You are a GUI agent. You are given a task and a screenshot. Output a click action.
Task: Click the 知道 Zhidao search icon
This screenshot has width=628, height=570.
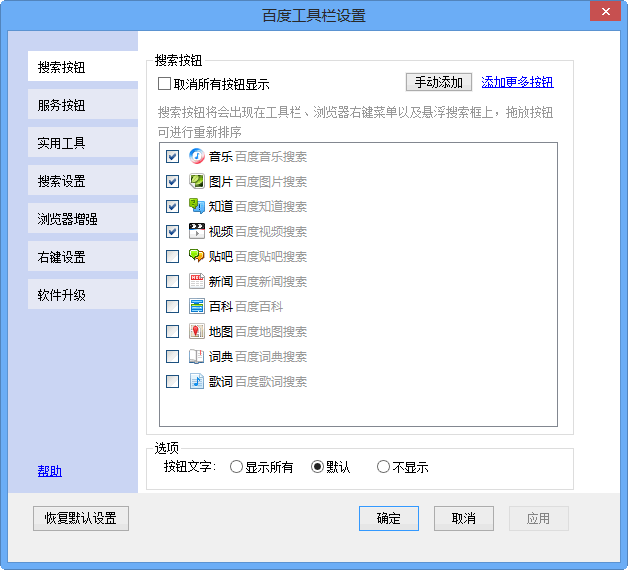coord(197,206)
